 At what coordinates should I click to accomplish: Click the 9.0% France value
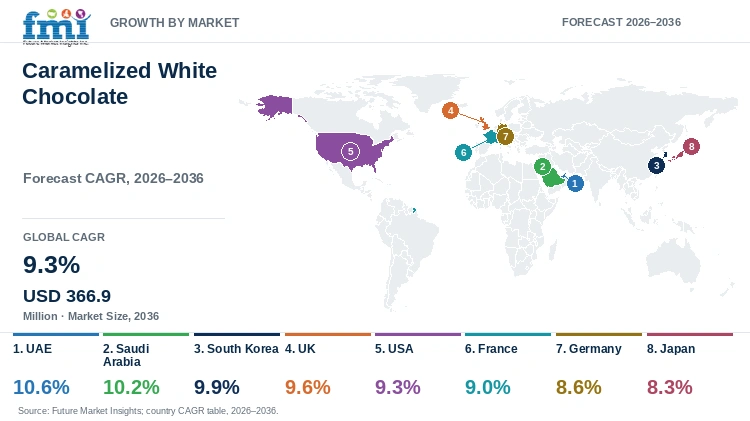coord(487,387)
